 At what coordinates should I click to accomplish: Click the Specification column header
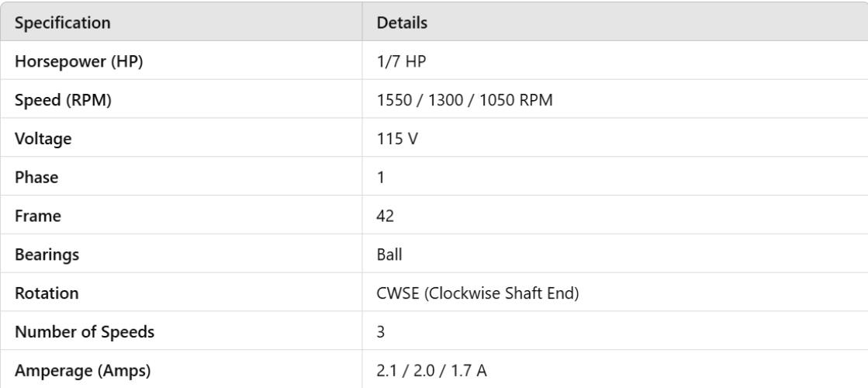click(x=61, y=23)
